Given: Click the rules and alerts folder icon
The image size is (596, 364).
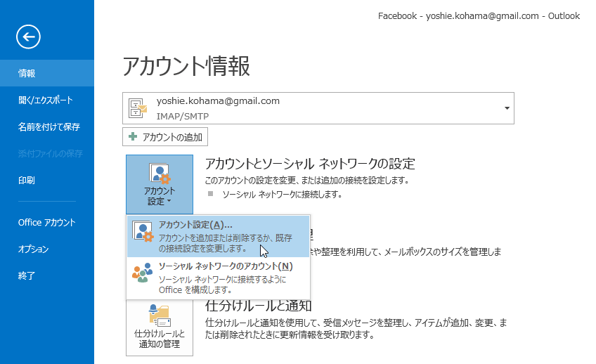Looking at the screenshot, I should point(160,316).
